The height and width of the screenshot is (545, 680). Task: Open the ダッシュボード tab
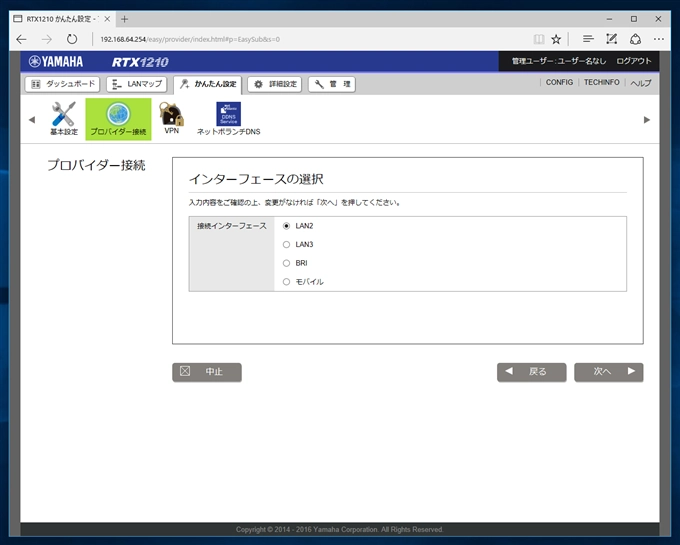(62, 84)
